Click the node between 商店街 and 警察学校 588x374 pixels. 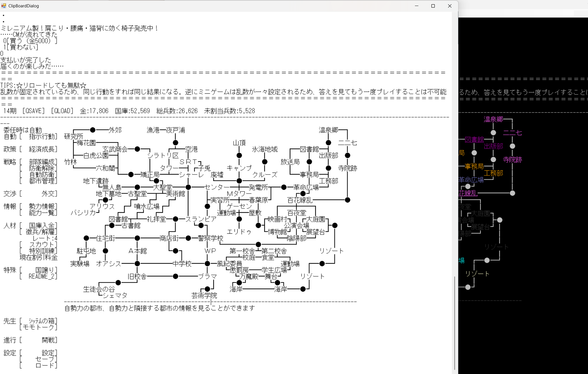(188, 238)
